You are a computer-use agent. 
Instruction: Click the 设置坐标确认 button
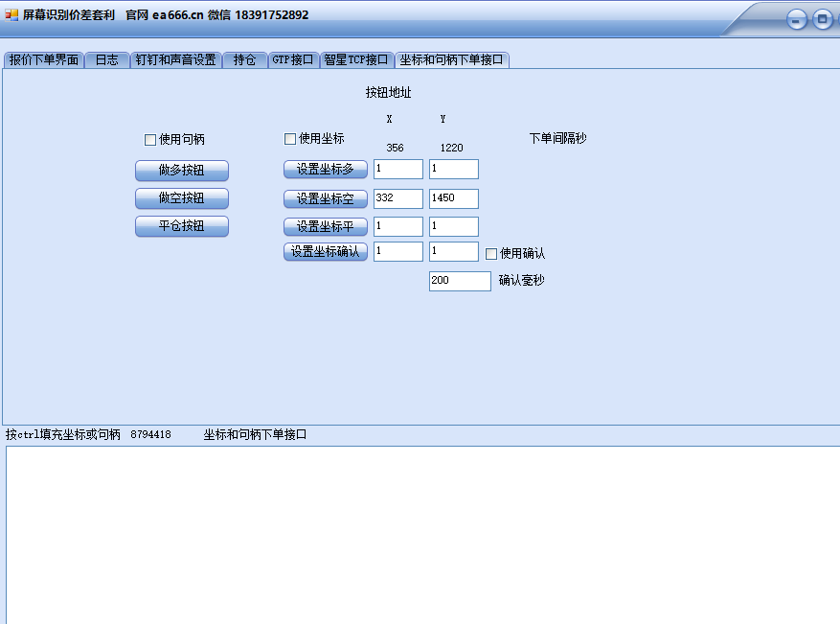pos(325,252)
